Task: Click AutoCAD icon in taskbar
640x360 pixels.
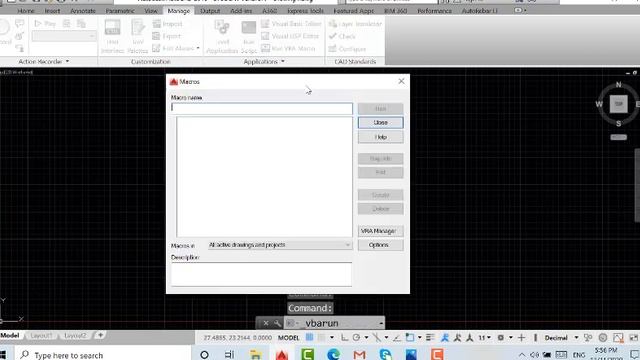Action: click(x=282, y=355)
